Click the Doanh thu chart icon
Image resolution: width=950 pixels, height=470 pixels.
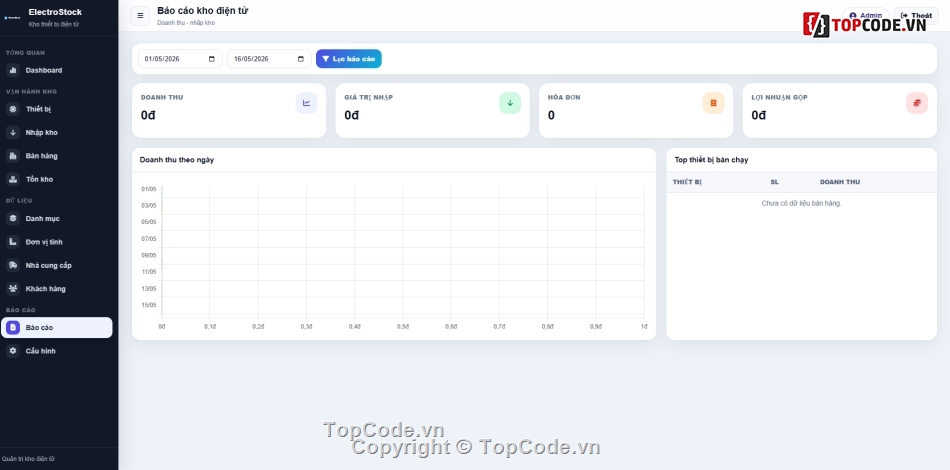click(x=307, y=103)
